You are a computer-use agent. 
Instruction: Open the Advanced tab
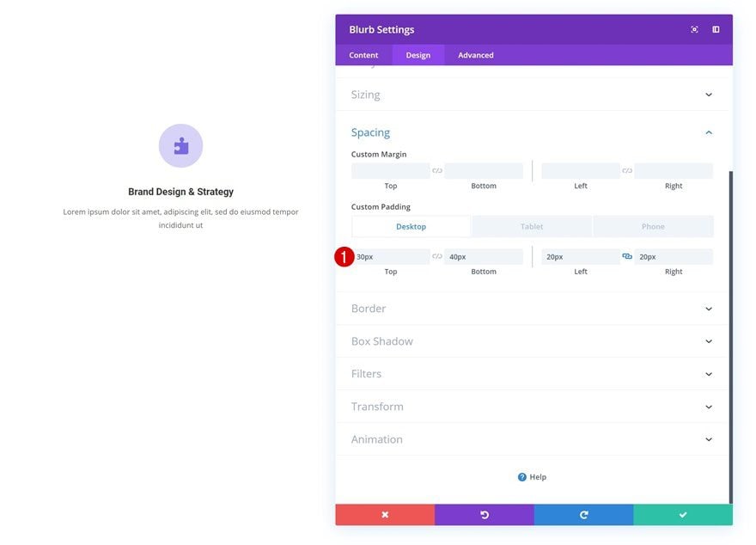click(x=476, y=55)
